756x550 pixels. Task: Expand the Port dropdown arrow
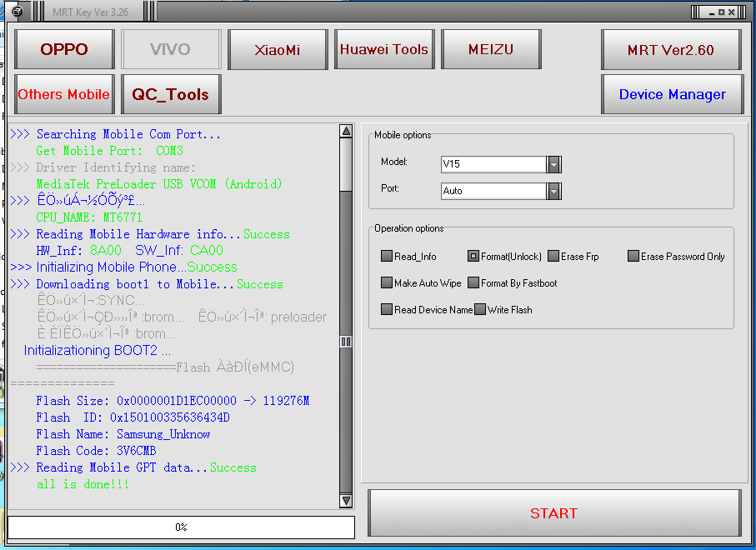pyautogui.click(x=553, y=192)
